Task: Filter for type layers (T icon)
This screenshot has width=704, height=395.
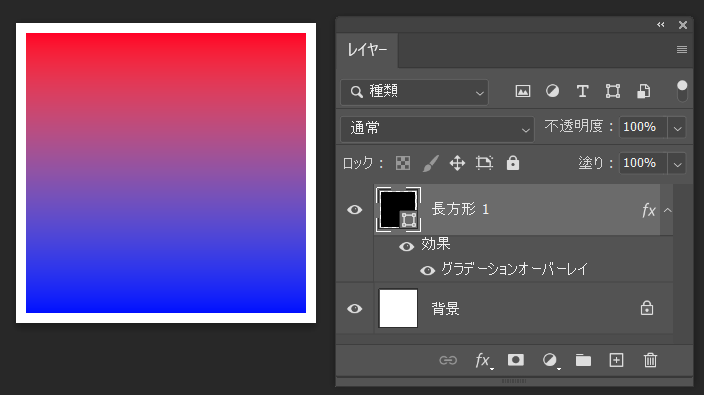Action: tap(583, 91)
